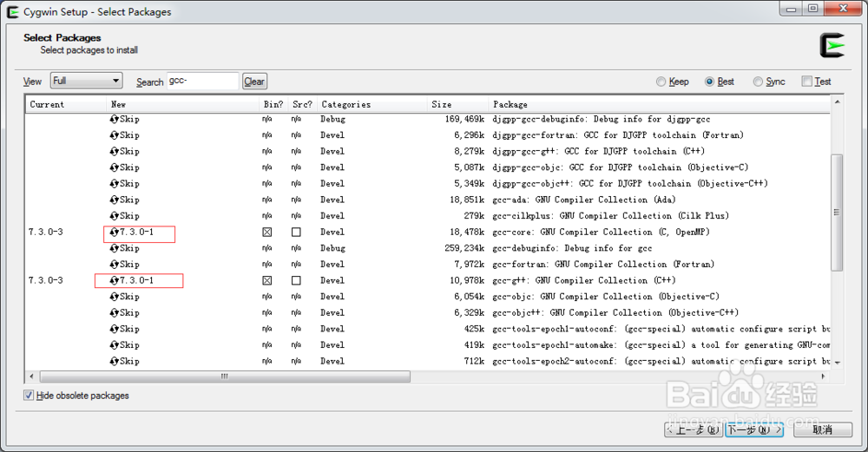Click the scroll up arrow

[x=837, y=102]
